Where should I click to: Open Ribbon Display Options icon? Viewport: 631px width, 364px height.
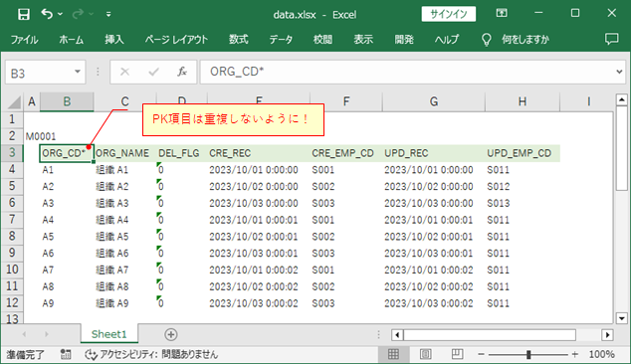point(502,13)
